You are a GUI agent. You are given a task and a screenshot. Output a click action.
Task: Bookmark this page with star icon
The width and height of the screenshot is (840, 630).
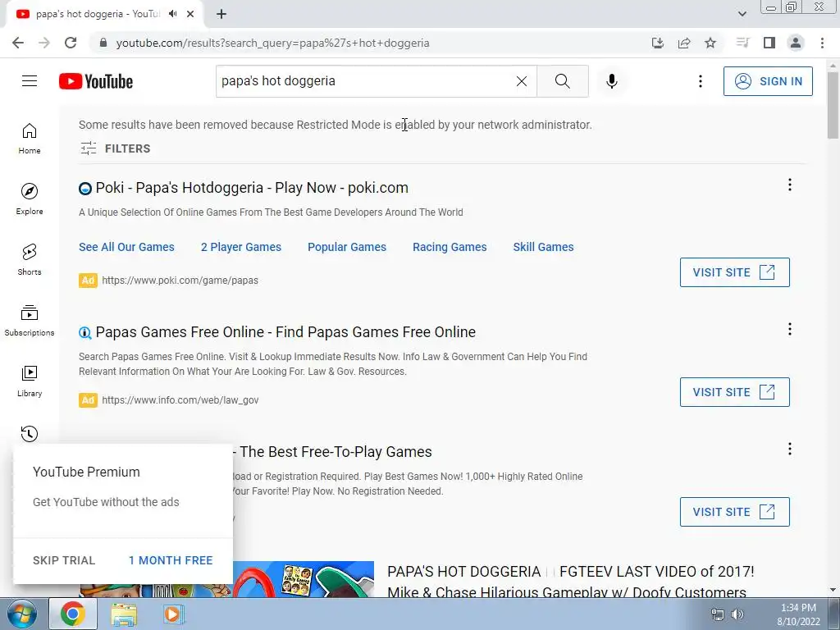click(x=710, y=43)
